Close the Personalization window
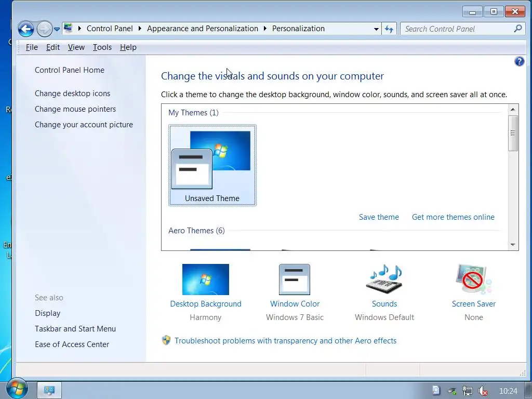Viewport: 532px width, 399px height. (515, 12)
